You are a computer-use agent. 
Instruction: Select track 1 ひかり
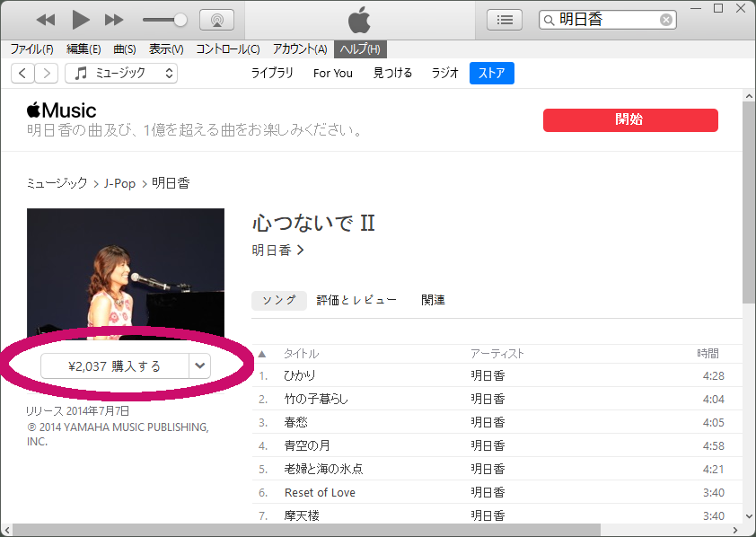[497, 375]
